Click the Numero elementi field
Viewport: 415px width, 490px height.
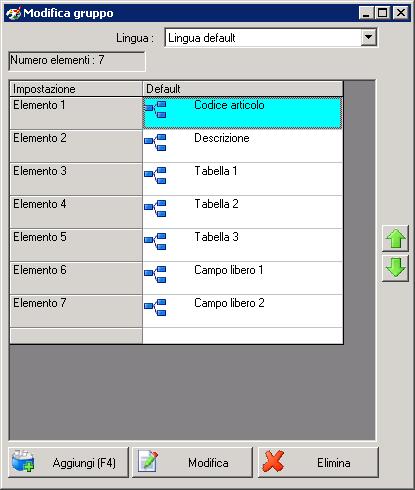[x=77, y=61]
